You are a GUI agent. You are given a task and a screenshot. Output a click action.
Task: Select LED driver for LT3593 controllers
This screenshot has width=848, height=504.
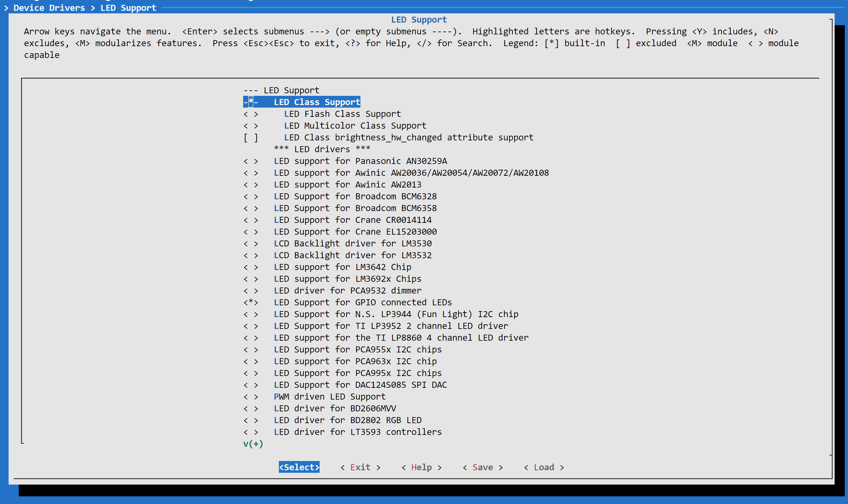coord(358,432)
